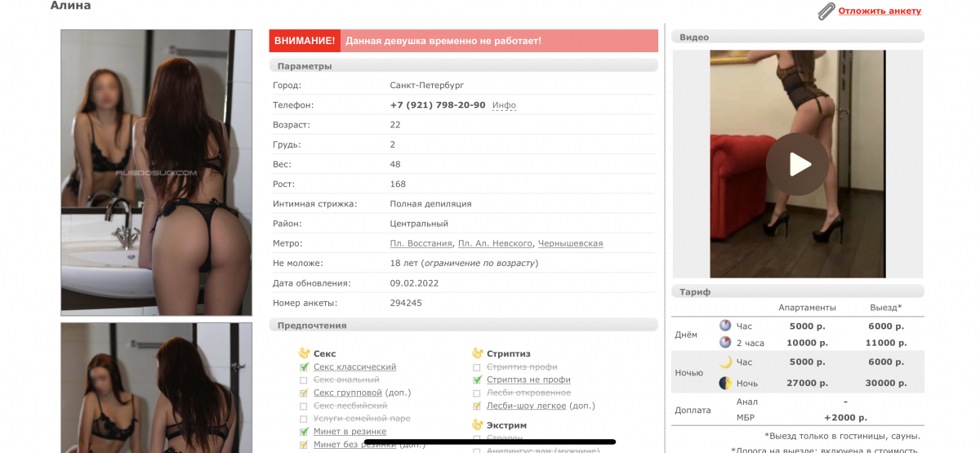Click the crescent moon icon for night Час

(x=725, y=362)
